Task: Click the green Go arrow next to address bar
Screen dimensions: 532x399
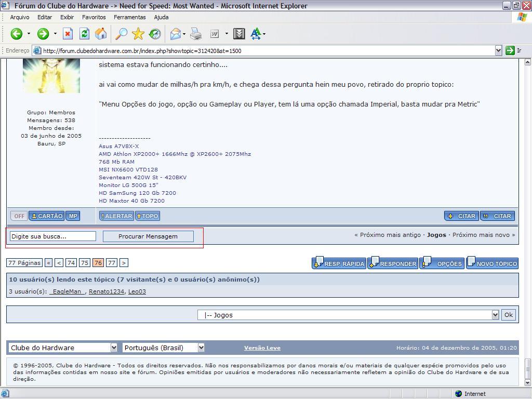Action: 510,50
